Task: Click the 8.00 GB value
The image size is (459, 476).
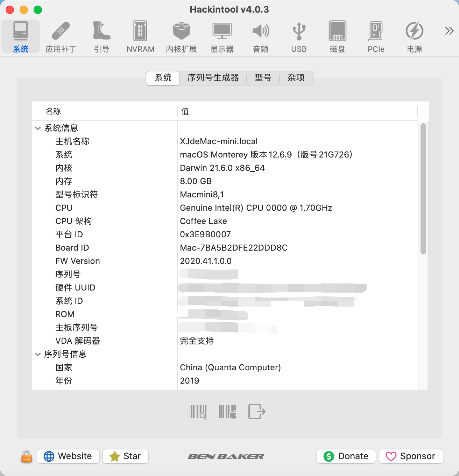Action: click(x=196, y=181)
